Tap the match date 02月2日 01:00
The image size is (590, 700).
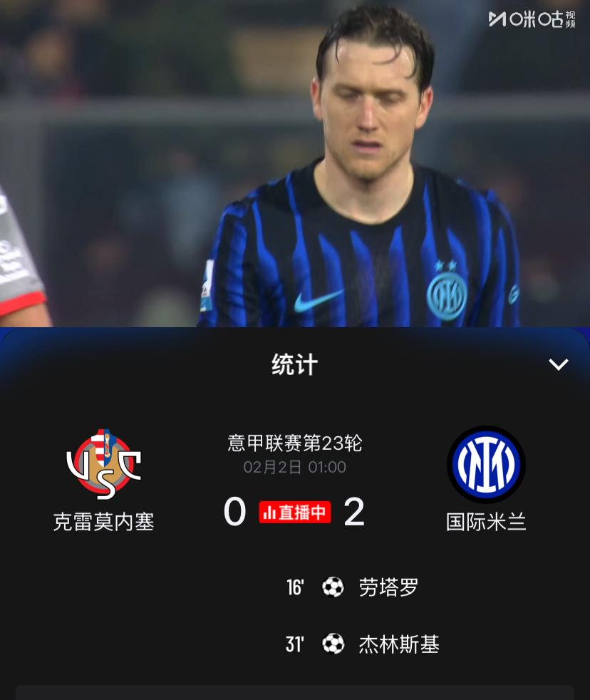coord(294,467)
